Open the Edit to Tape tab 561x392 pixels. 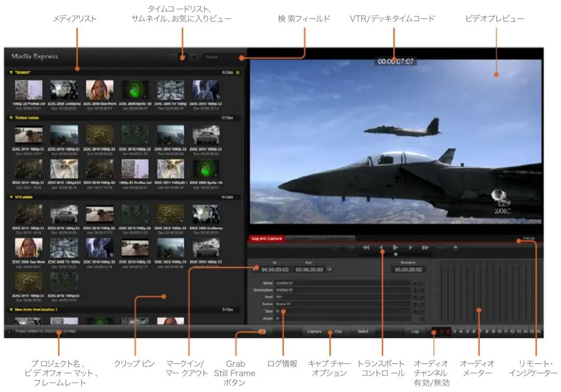pos(337,239)
